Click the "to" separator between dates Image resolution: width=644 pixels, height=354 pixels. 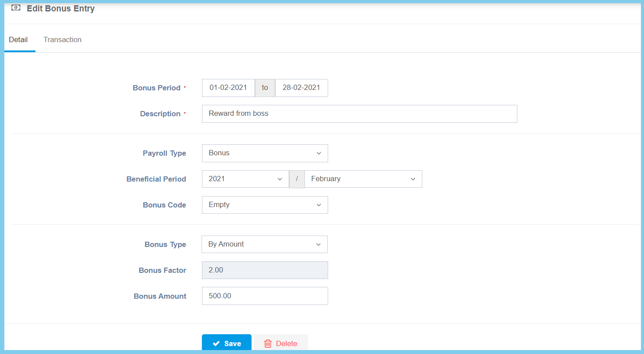coord(265,88)
